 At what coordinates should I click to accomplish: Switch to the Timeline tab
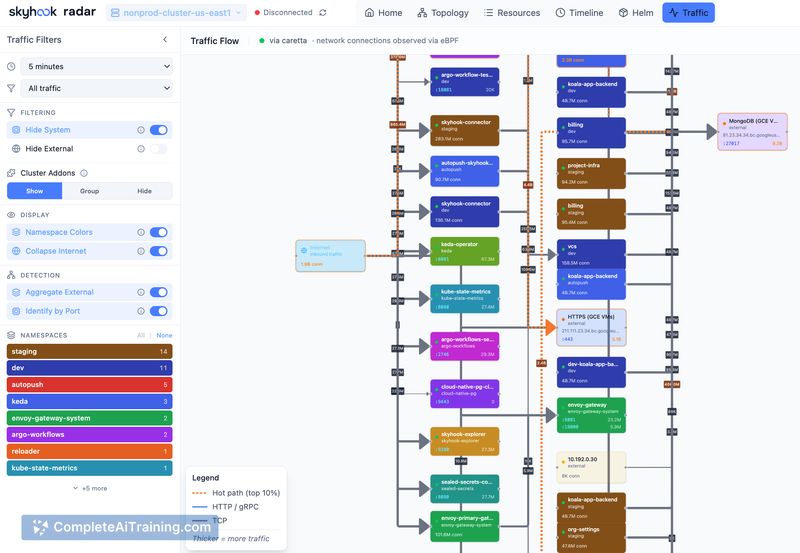click(579, 13)
